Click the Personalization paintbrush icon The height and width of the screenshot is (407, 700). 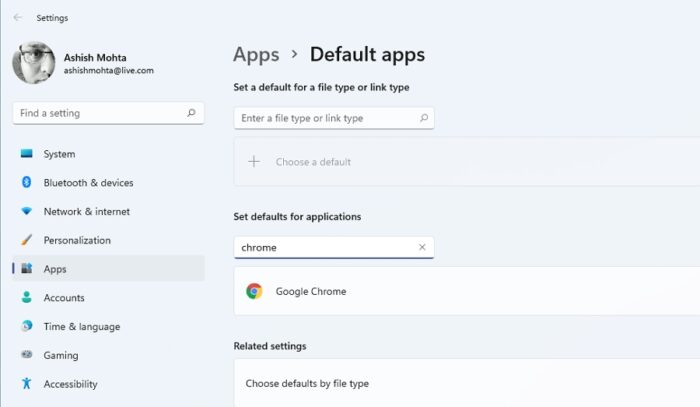pos(26,241)
